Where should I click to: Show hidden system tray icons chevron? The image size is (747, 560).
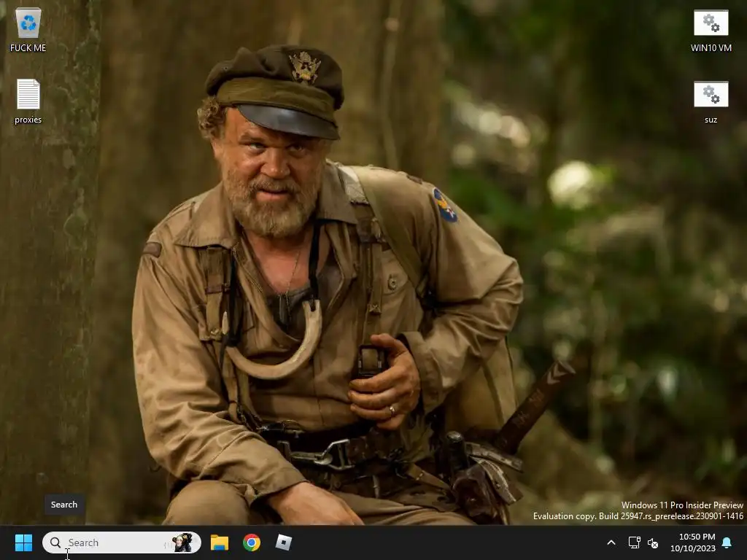click(611, 542)
